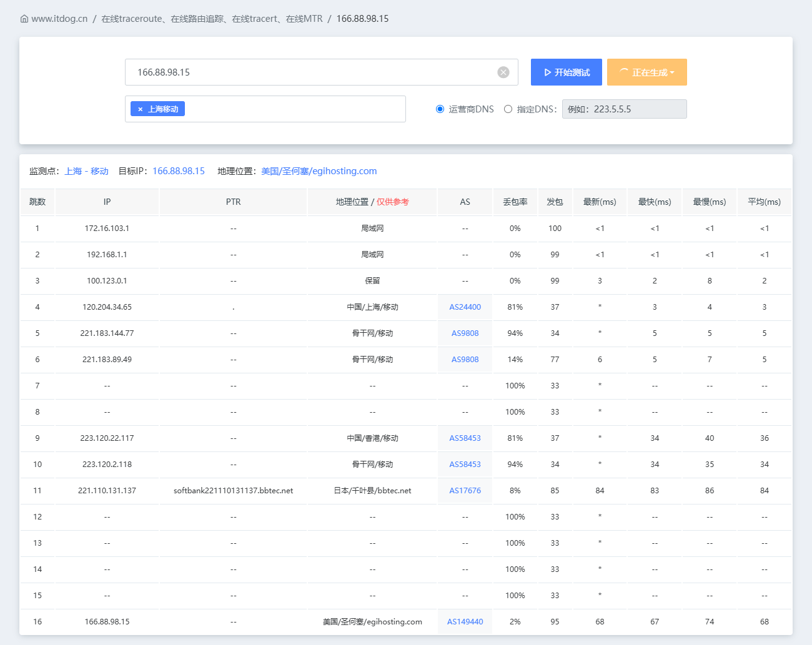Open the 正在生成 dropdown button

(647, 72)
